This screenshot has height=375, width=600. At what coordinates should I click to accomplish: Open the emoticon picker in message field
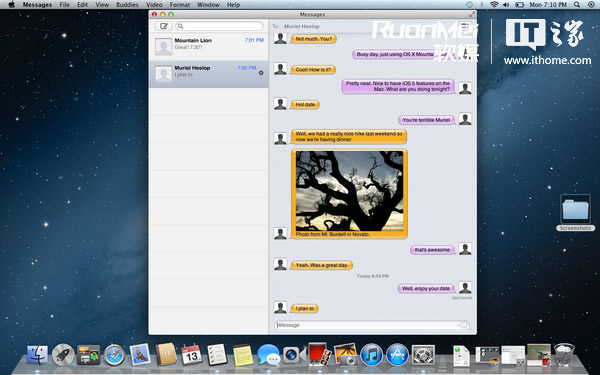[x=464, y=325]
